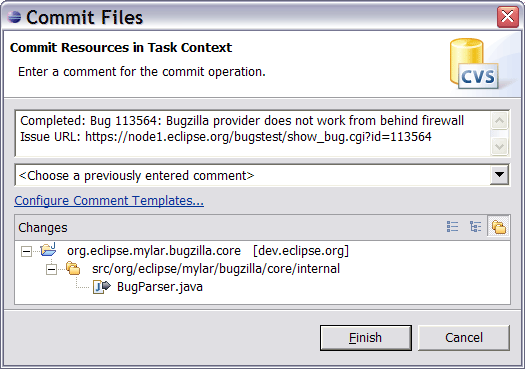525x369 pixels.
Task: Click the Cancel button
Action: [464, 338]
